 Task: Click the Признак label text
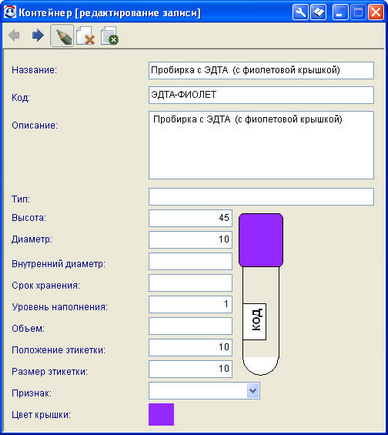pyautogui.click(x=32, y=393)
